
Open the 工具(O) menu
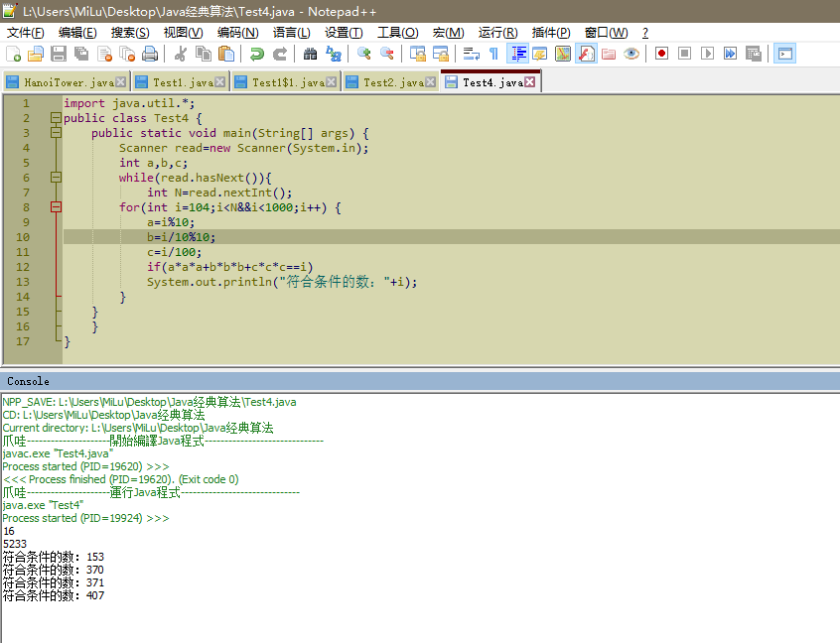[x=397, y=33]
